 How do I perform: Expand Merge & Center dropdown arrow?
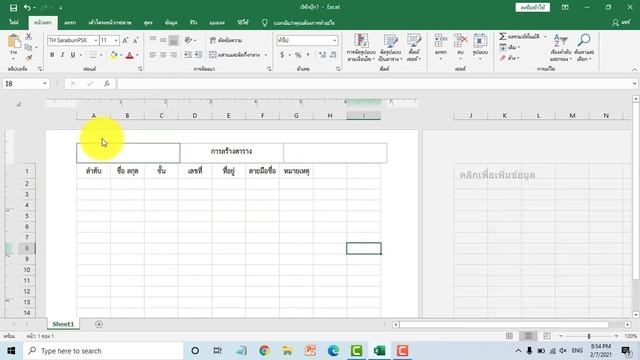[x=266, y=55]
